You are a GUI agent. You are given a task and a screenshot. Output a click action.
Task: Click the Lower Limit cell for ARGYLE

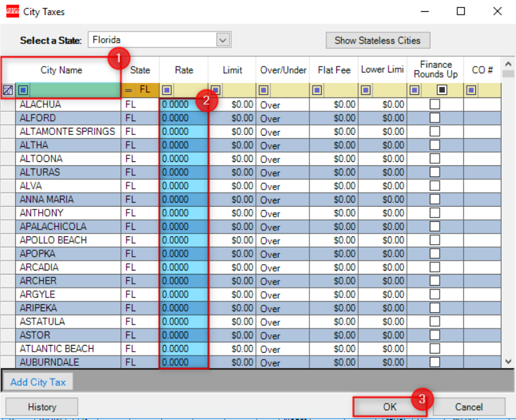[383, 294]
